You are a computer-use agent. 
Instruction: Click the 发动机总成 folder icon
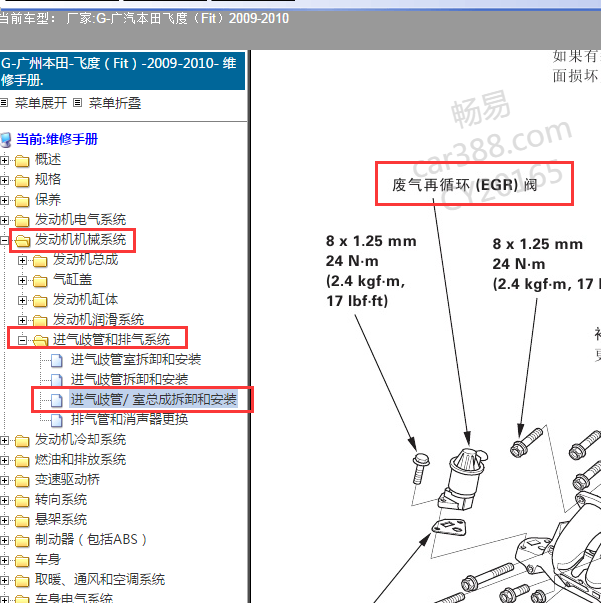[40, 261]
